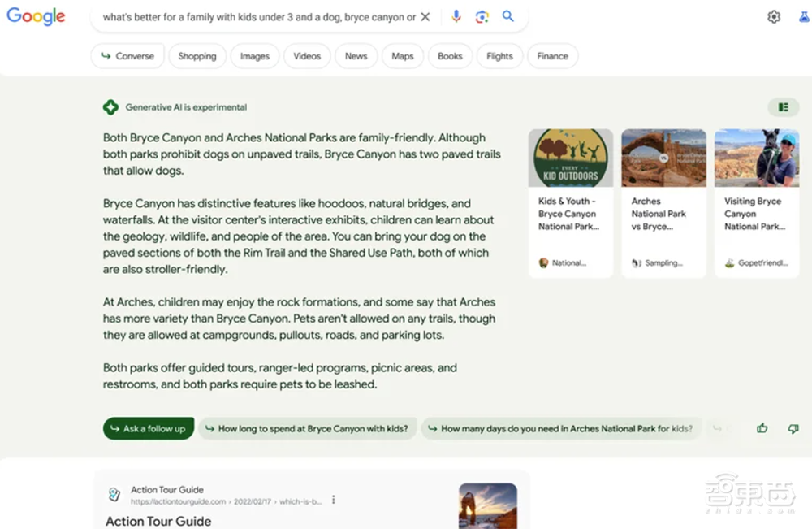Open the Converse mode chip
Image resolution: width=812 pixels, height=529 pixels.
(127, 56)
